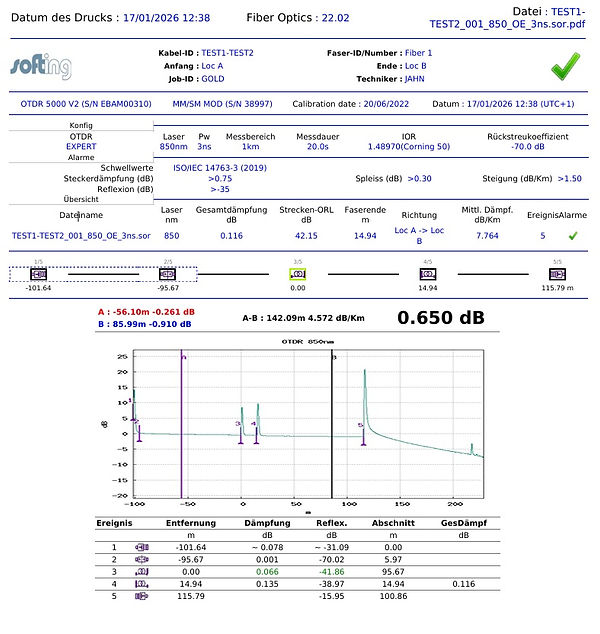
Task: Click the Softing logo
Action: (x=41, y=67)
